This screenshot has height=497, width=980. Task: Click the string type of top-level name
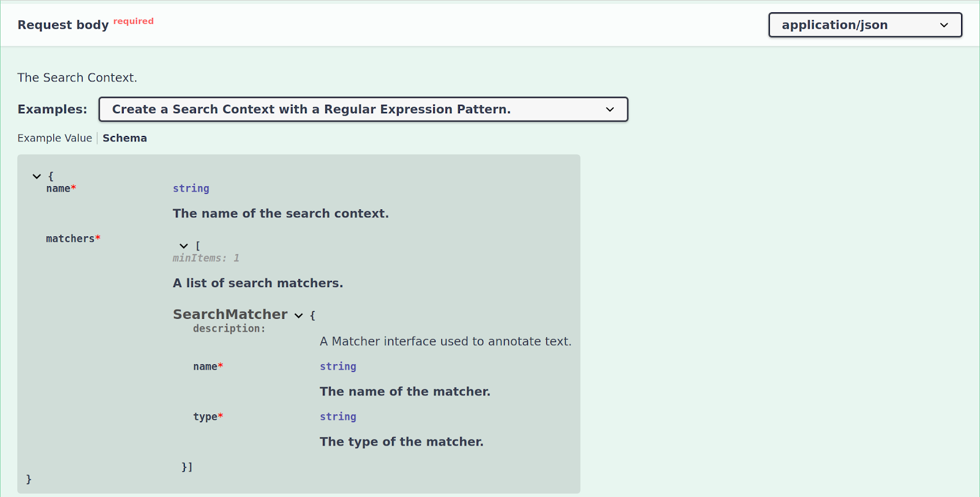pos(191,189)
